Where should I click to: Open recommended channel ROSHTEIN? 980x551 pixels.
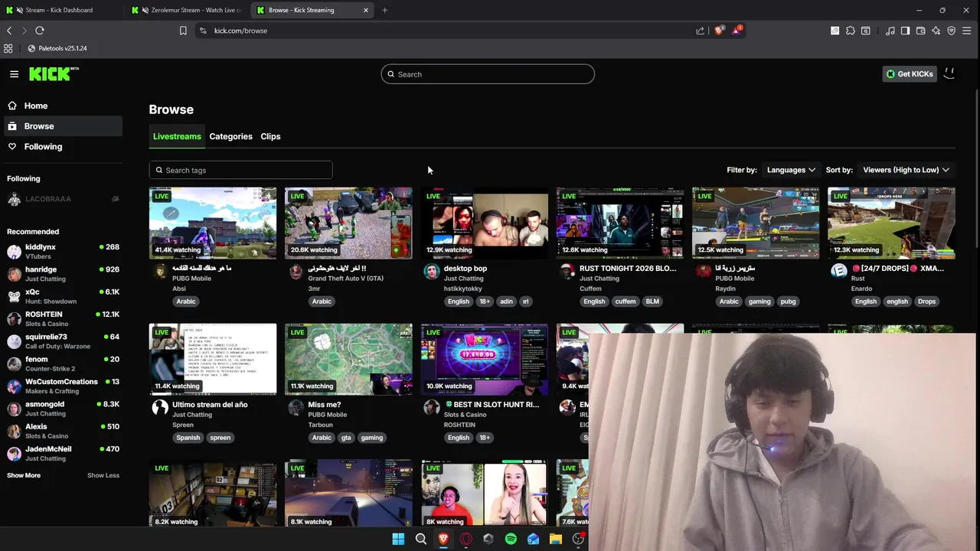click(63, 319)
